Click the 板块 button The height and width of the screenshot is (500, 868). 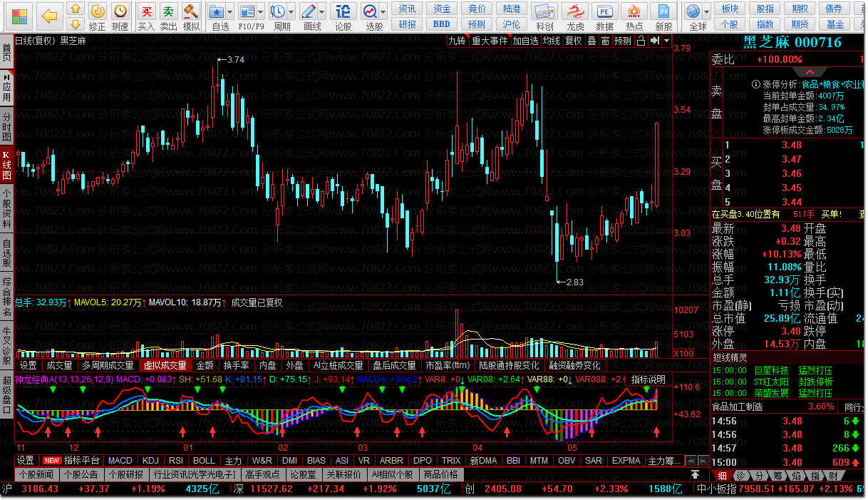(730, 9)
